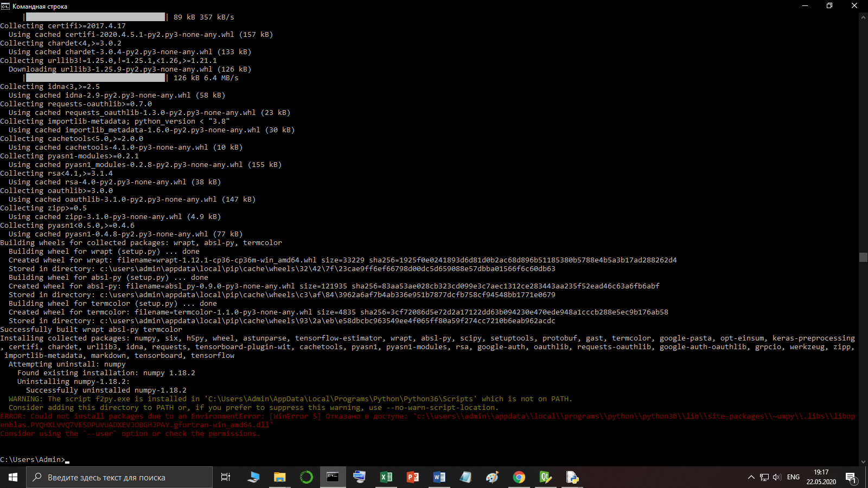The image size is (868, 488).
Task: Maximize or restore the Command Prompt window
Action: click(x=829, y=6)
